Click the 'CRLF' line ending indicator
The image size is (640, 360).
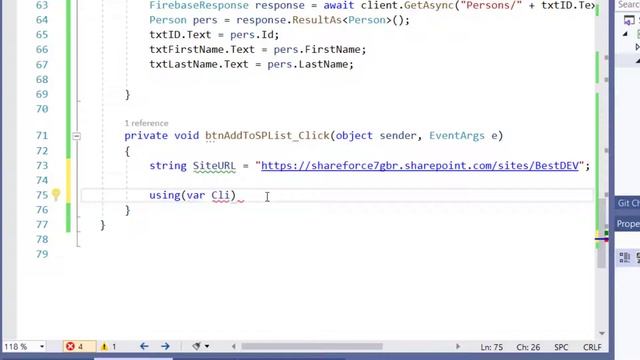[x=592, y=347]
